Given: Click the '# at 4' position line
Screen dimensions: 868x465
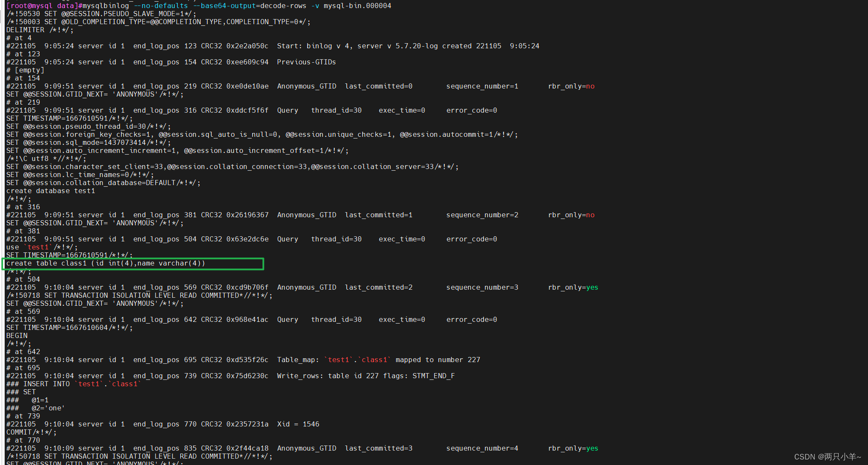Looking at the screenshot, I should [19, 38].
